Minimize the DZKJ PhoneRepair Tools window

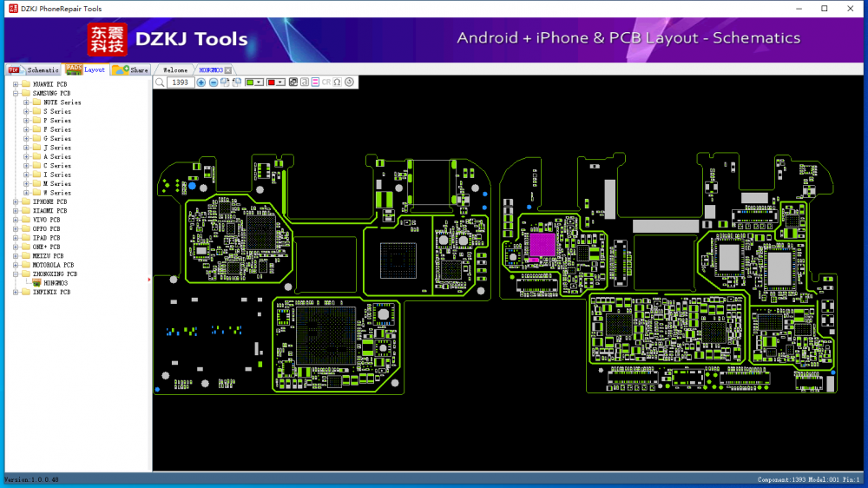pyautogui.click(x=799, y=9)
